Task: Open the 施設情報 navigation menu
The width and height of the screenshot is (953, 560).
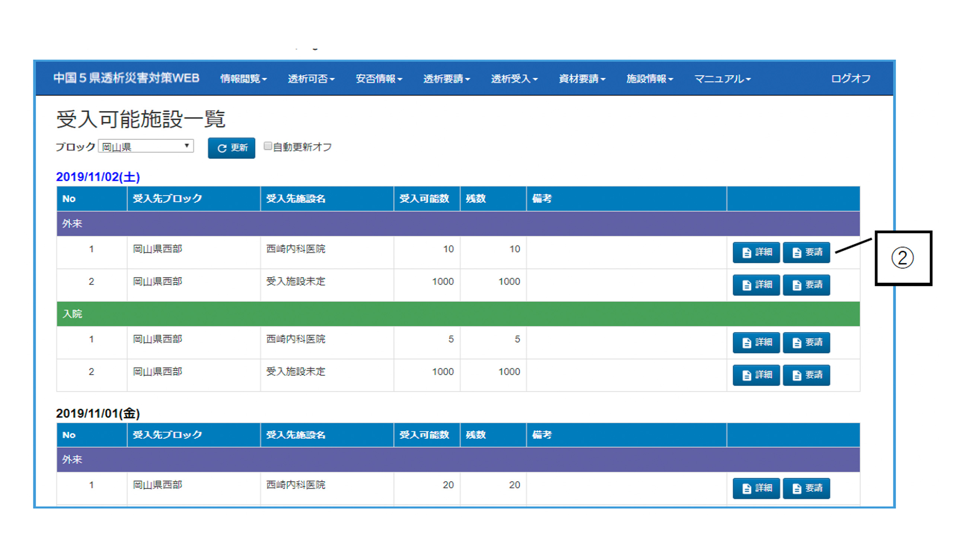Action: pyautogui.click(x=649, y=78)
